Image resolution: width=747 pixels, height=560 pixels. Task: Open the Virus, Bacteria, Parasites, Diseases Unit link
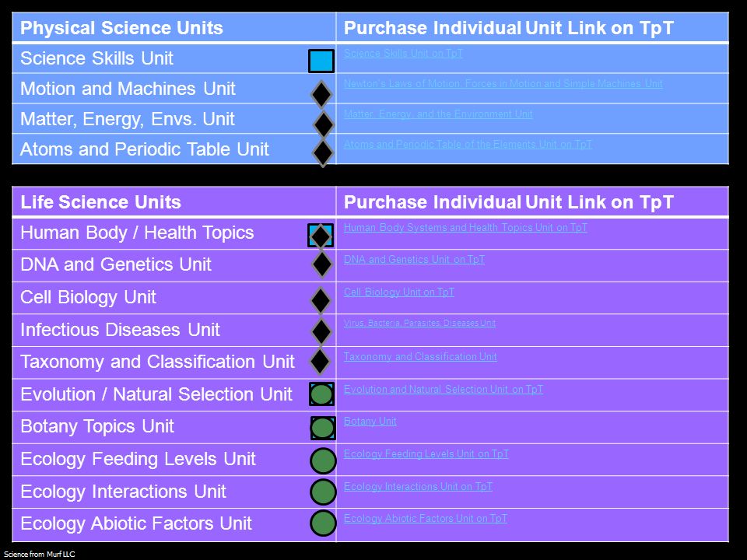click(419, 323)
